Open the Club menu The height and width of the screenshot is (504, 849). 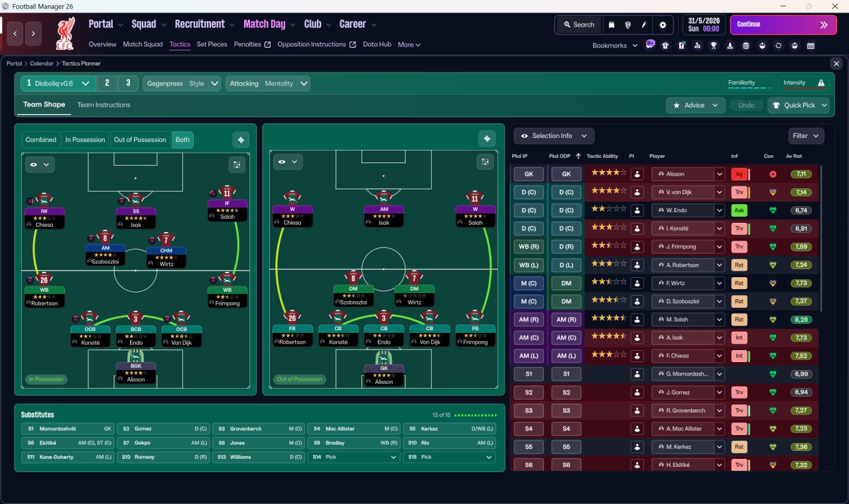pyautogui.click(x=317, y=25)
